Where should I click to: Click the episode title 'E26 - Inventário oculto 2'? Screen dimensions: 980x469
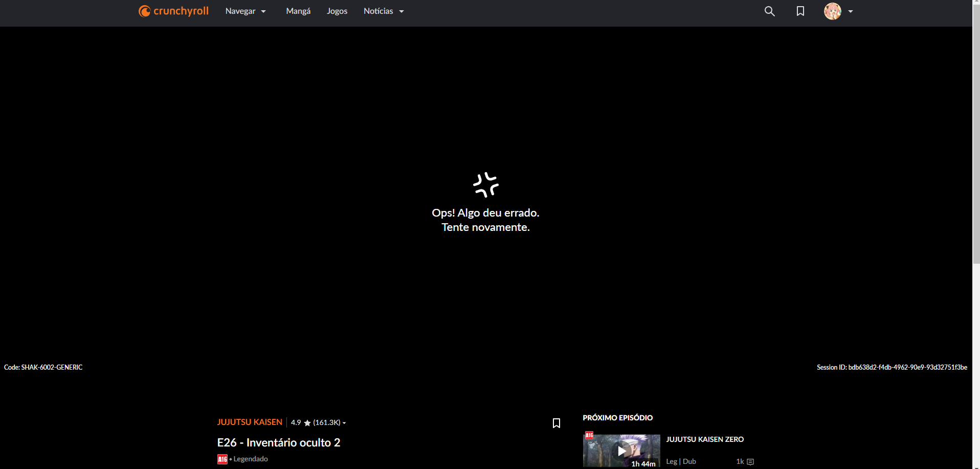tap(279, 442)
